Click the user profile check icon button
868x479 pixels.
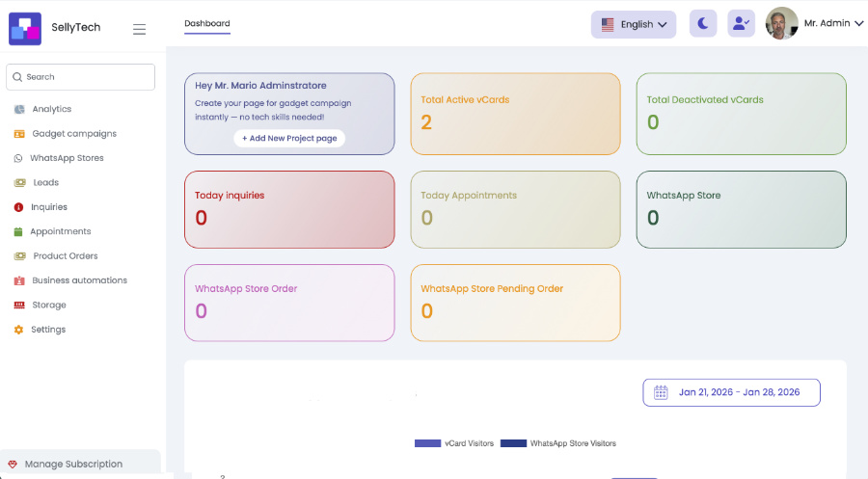click(741, 24)
